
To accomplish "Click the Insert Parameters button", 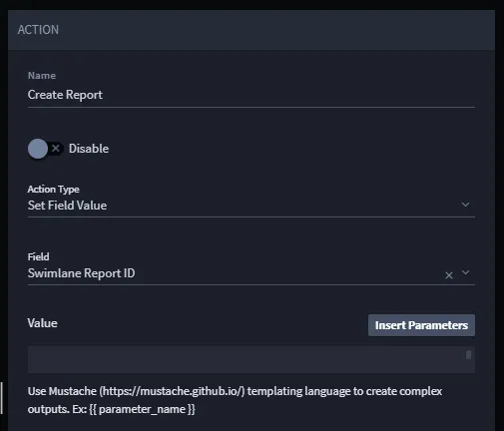I will pos(421,325).
